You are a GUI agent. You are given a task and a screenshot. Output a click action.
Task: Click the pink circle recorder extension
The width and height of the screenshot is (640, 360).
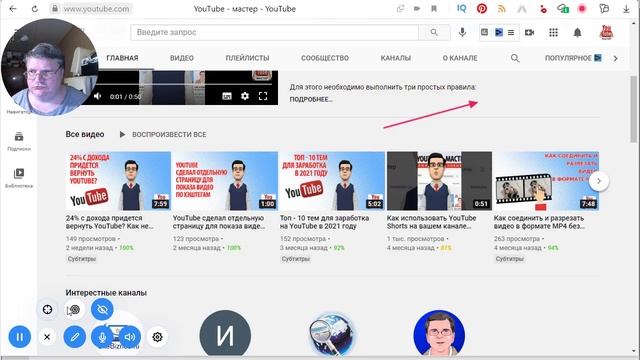coord(582,9)
